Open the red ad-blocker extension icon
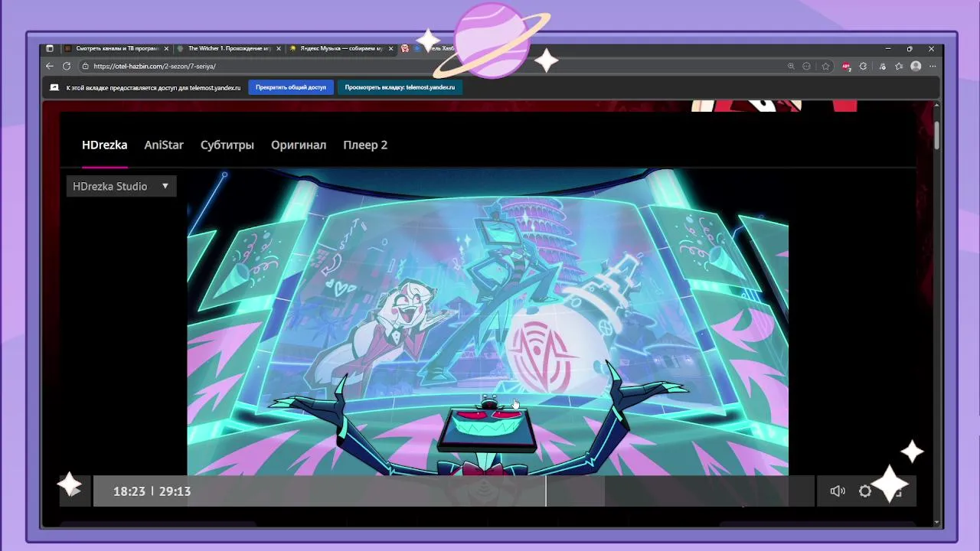Viewport: 980px width, 551px height. click(846, 67)
